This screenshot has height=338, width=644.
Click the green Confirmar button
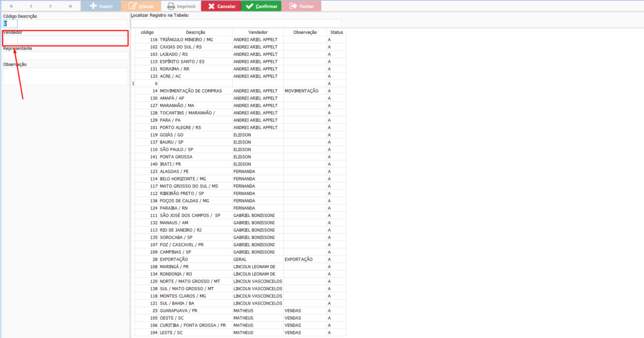click(261, 6)
